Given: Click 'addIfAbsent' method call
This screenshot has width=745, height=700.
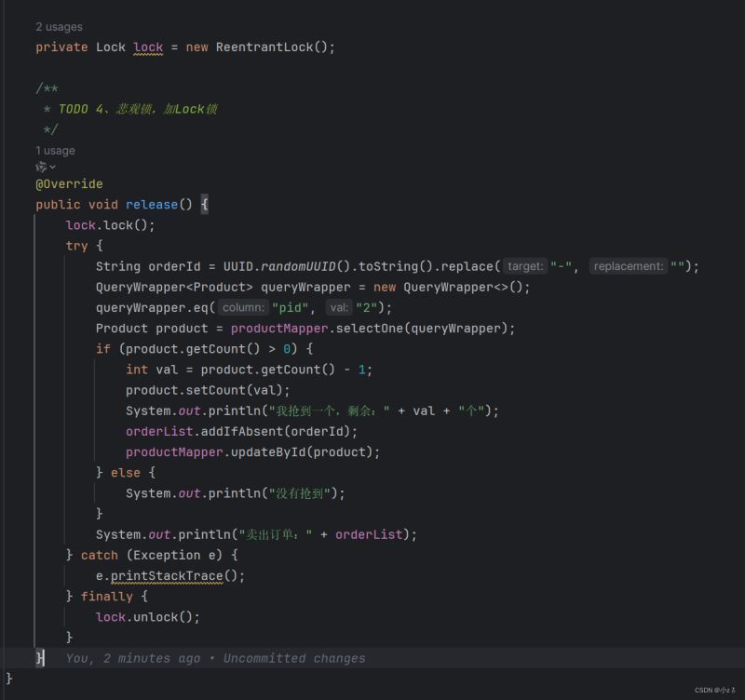Looking at the screenshot, I should [242, 432].
